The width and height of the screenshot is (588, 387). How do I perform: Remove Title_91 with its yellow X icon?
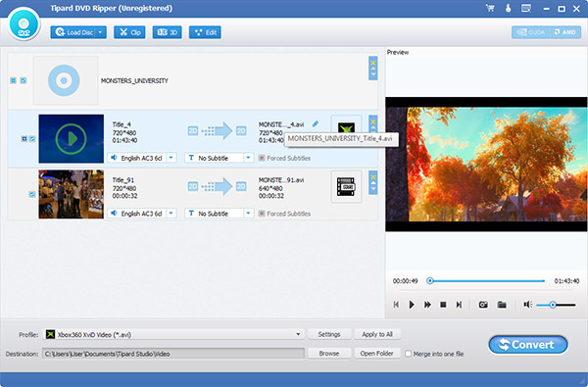[372, 177]
